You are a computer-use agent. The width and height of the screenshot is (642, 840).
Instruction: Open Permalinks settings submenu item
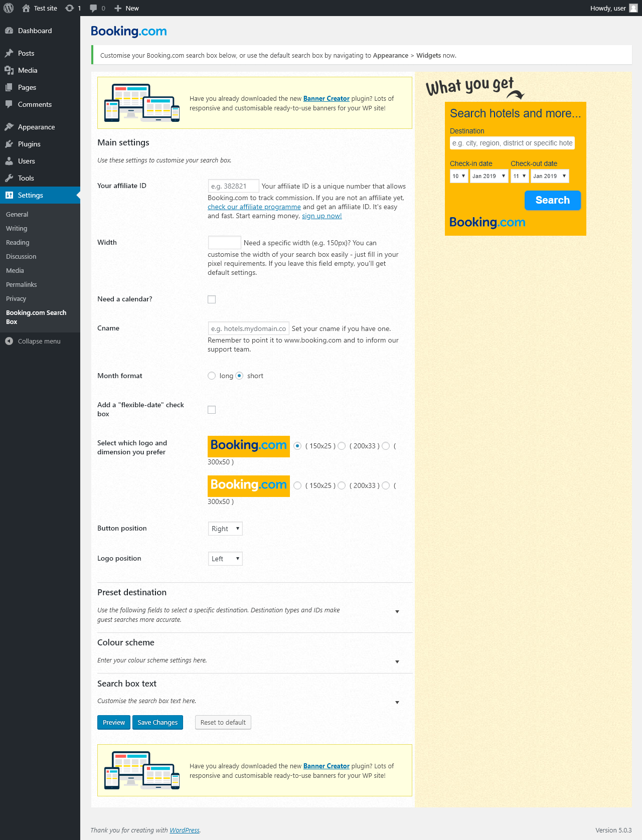click(22, 284)
